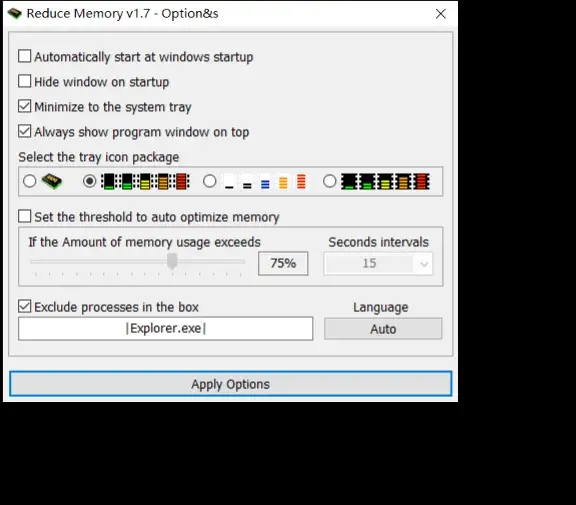Enable Automatically start at windows startup checkbox
This screenshot has width=576, height=505.
(x=25, y=56)
